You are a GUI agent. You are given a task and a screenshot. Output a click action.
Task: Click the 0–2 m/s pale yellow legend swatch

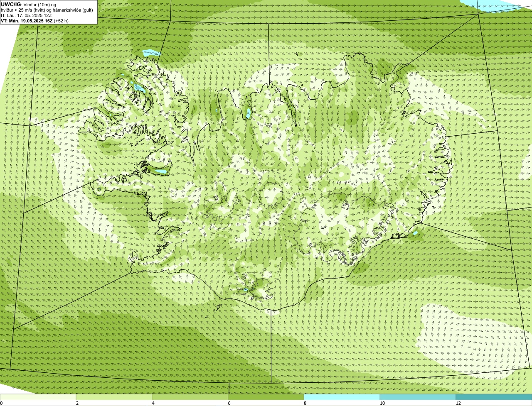tap(38, 397)
